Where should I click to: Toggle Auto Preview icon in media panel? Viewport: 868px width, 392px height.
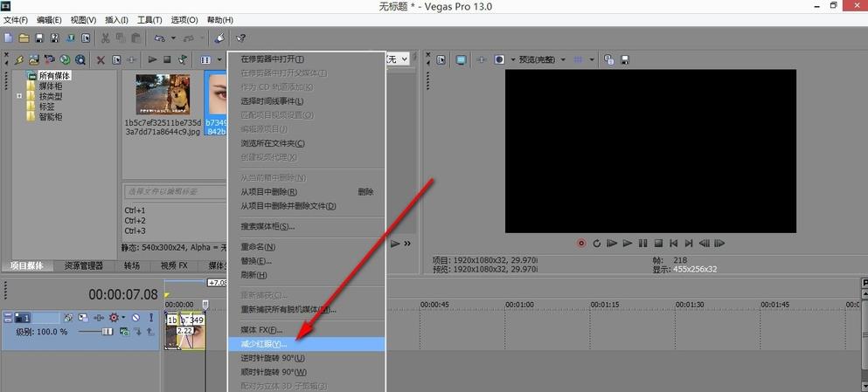(x=182, y=59)
